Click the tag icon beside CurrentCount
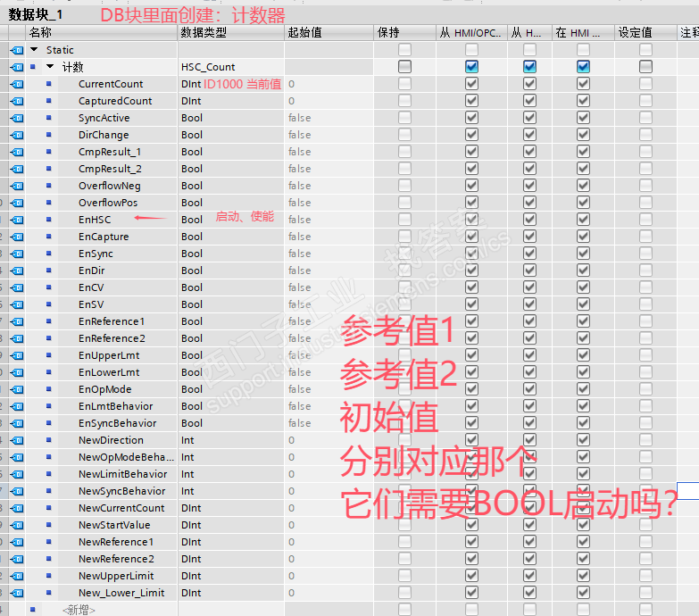Viewport: 699px width, 616px height. click(x=17, y=84)
